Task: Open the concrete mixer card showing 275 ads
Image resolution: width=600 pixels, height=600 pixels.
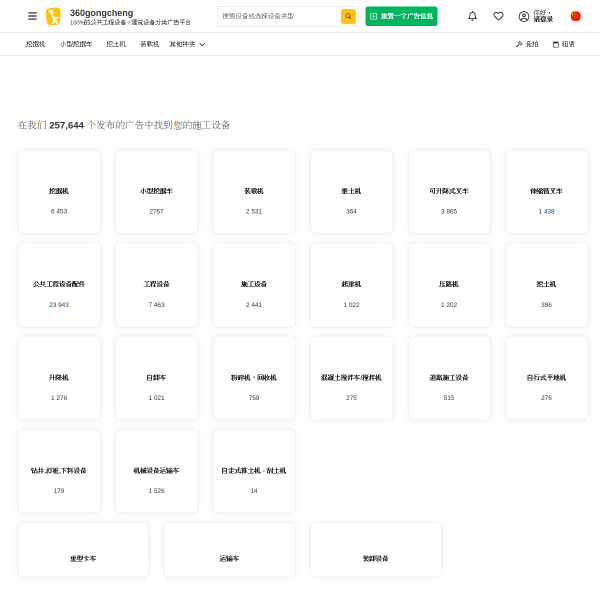Action: click(351, 378)
